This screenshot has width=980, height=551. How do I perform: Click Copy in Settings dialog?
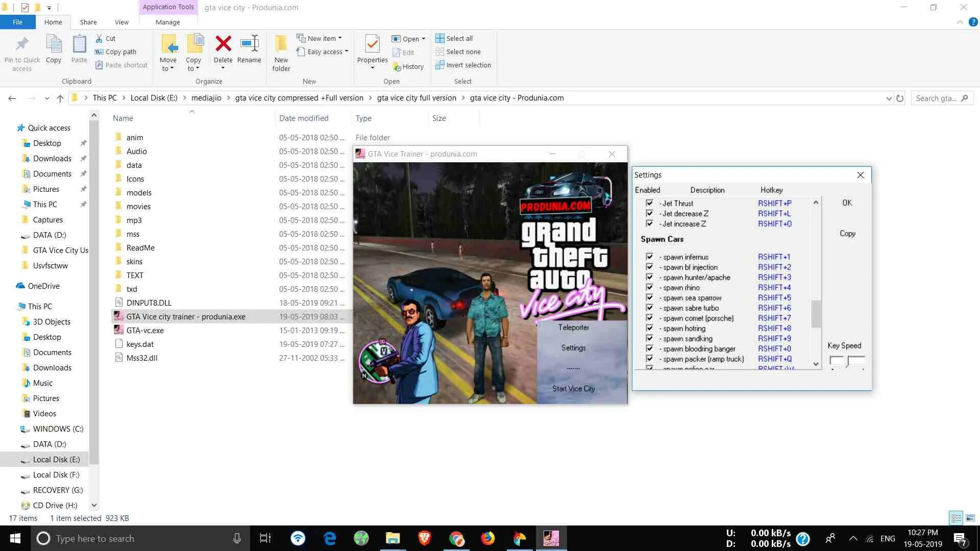coord(847,234)
